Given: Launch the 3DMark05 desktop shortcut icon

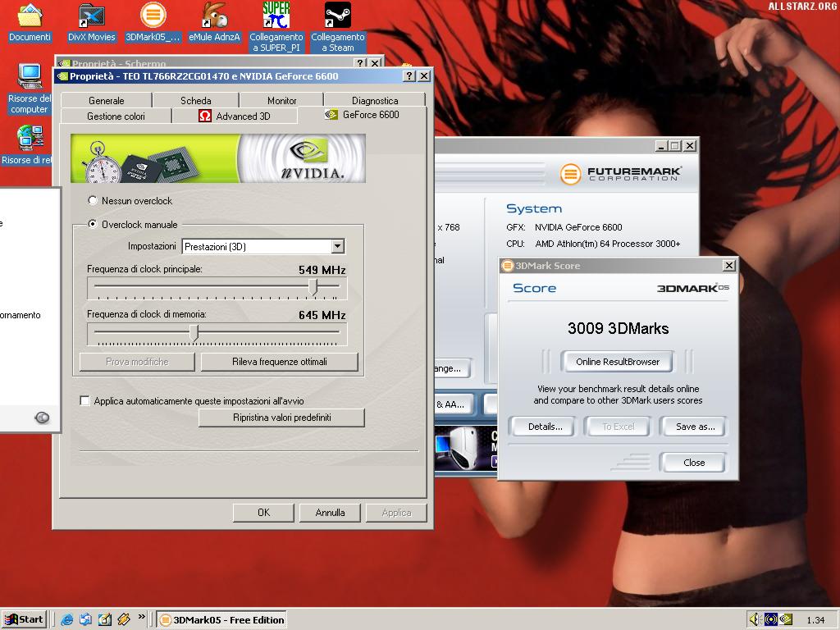Looking at the screenshot, I should click(x=153, y=21).
